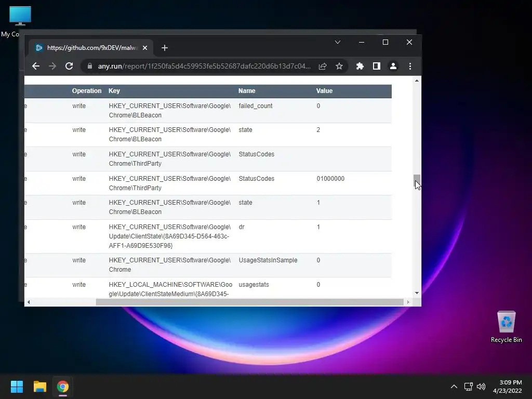Open the Chrome profile avatar
The height and width of the screenshot is (399, 532).
pyautogui.click(x=393, y=66)
